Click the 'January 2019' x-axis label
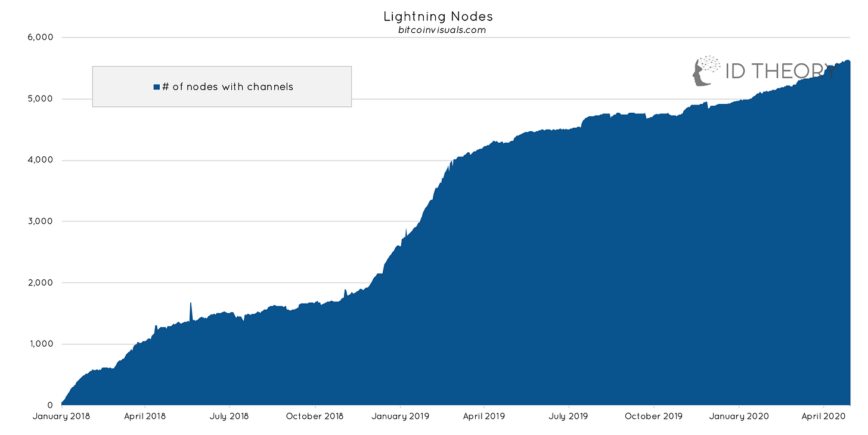The width and height of the screenshot is (868, 435). coord(400,416)
